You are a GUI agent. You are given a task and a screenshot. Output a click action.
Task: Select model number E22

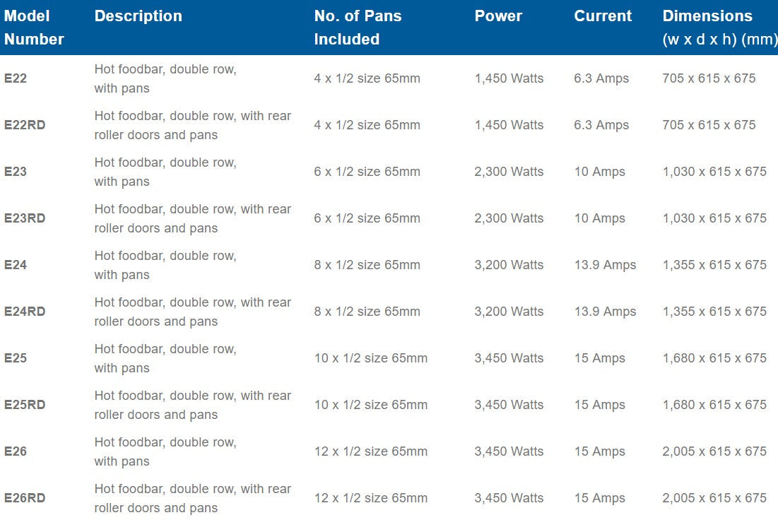click(x=16, y=78)
